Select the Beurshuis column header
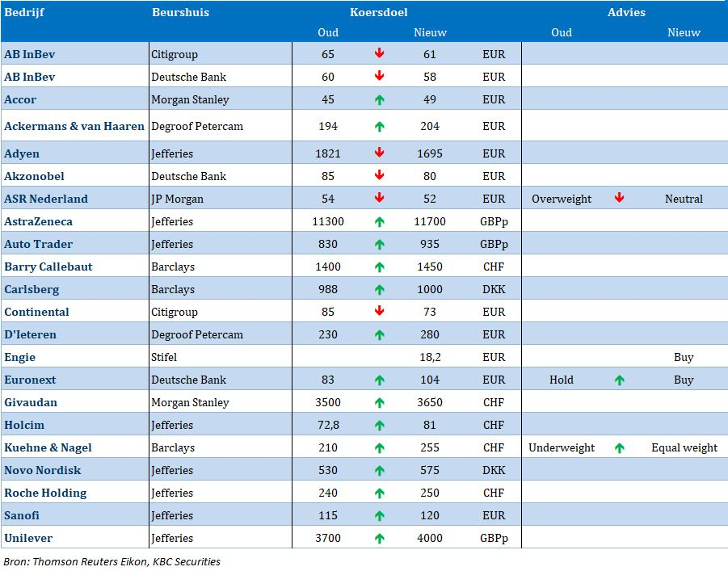 (x=181, y=12)
